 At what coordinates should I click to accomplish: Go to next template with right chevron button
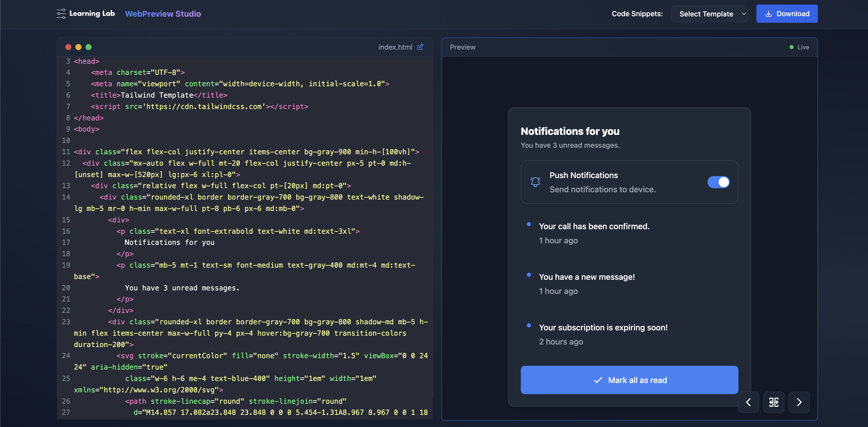pos(799,402)
